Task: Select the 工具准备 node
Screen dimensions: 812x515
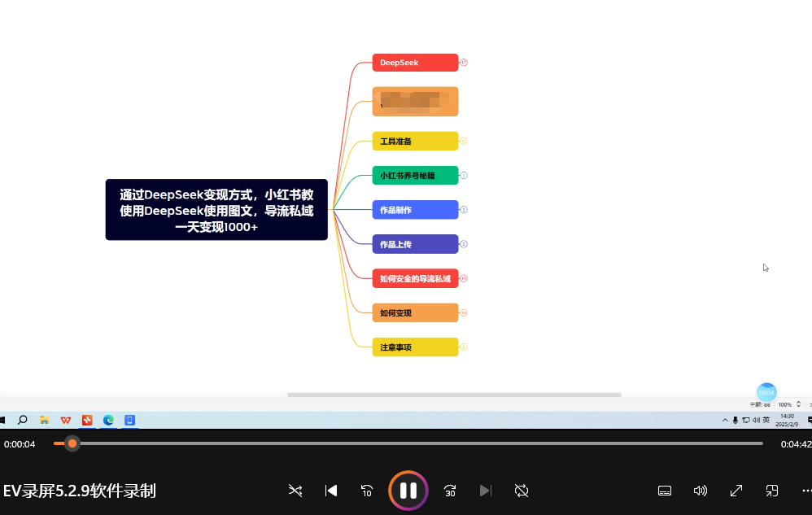Action: click(415, 142)
